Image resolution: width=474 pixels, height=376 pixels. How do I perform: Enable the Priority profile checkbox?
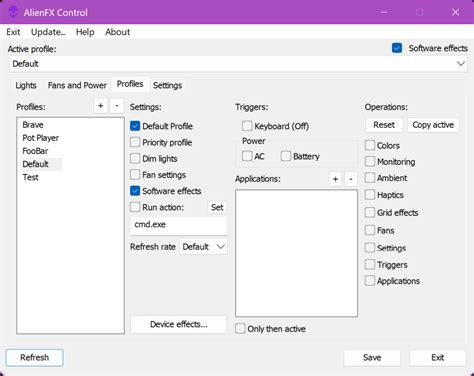[135, 142]
